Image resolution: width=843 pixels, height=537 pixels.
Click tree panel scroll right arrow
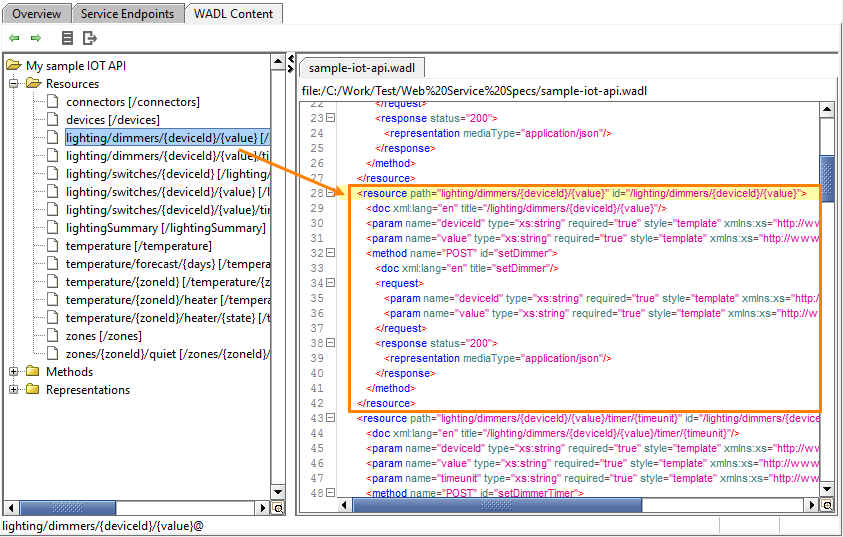[x=263, y=507]
